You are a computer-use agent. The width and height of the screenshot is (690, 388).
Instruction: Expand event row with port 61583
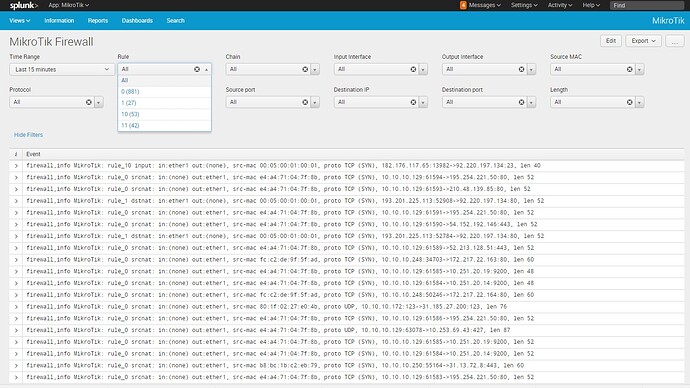16,377
